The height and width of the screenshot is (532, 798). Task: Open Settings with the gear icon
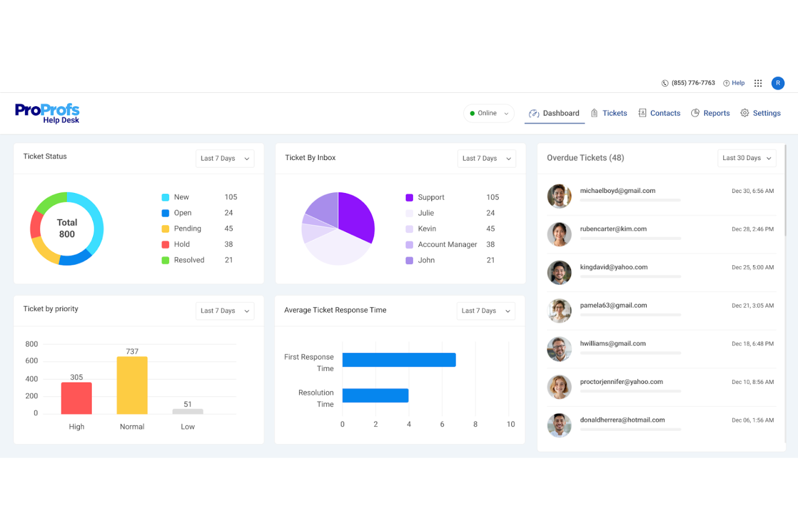(745, 113)
